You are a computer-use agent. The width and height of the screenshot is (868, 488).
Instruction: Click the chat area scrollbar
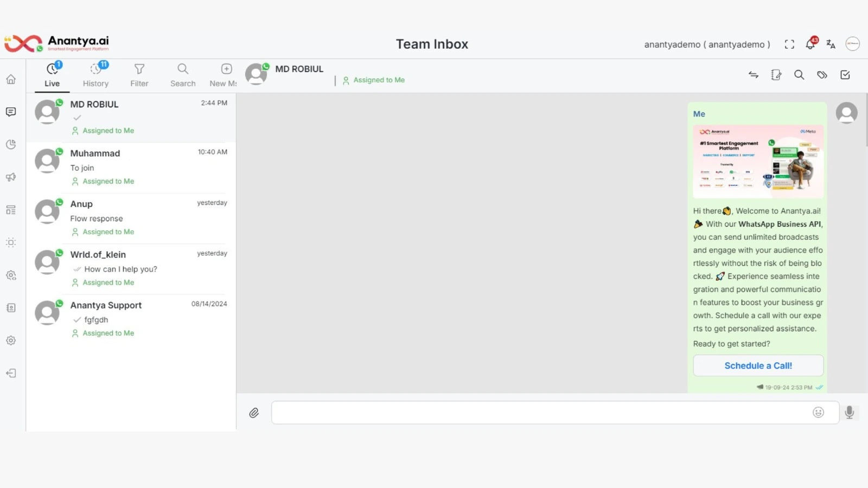coord(866,120)
